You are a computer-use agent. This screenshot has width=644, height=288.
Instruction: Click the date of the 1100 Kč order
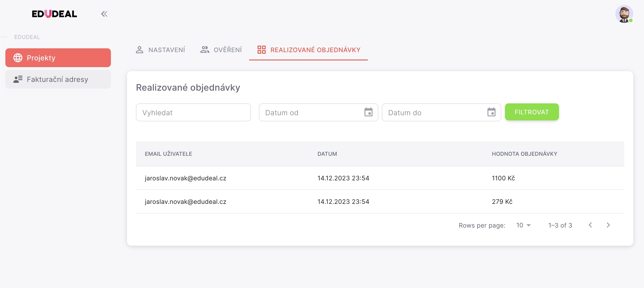(343, 178)
